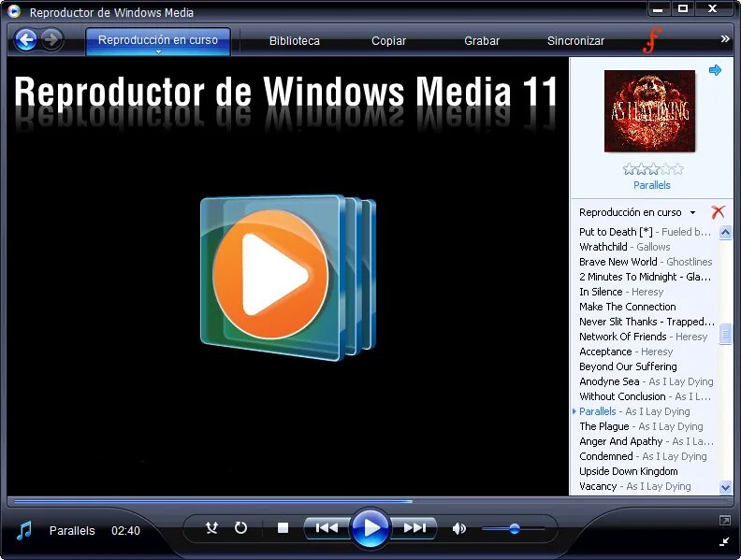Open the Copiar tab
Image resolution: width=741 pixels, height=560 pixels.
[x=388, y=41]
